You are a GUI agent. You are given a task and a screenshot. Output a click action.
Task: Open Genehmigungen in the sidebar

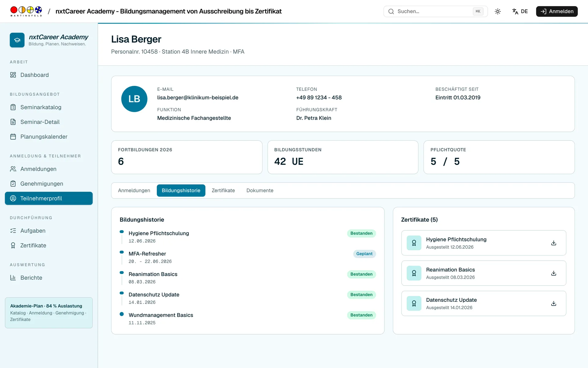pos(49,184)
